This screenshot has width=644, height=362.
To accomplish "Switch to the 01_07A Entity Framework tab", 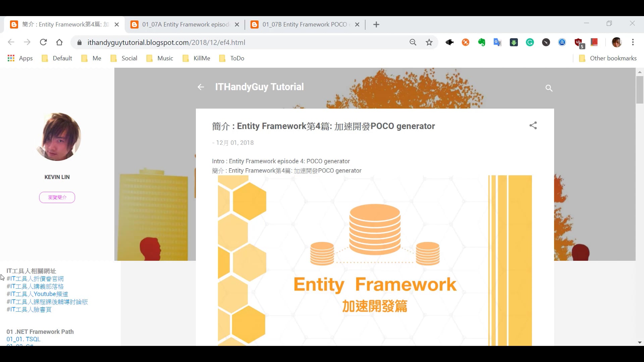I will [x=184, y=24].
